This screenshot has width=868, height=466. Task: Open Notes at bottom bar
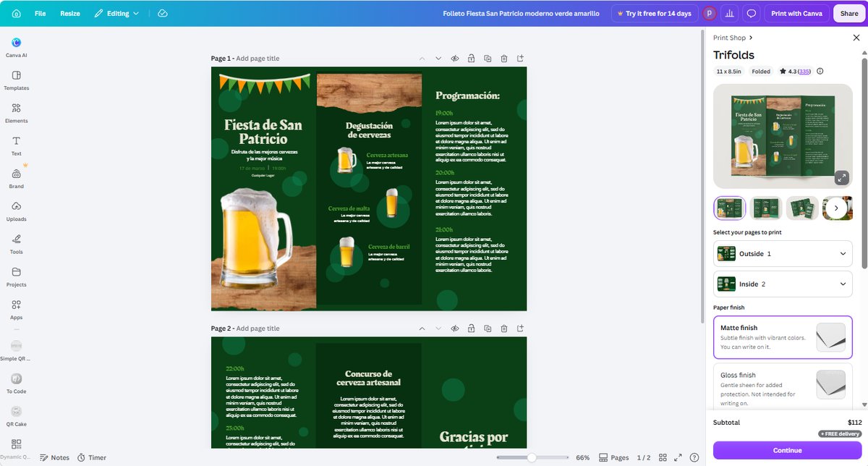pos(54,458)
